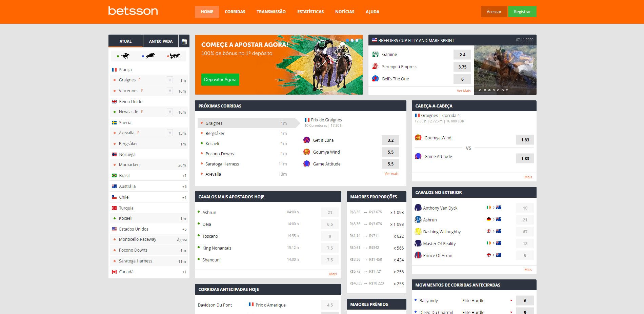Open the TRANSMISSÃO menu item

[x=271, y=12]
